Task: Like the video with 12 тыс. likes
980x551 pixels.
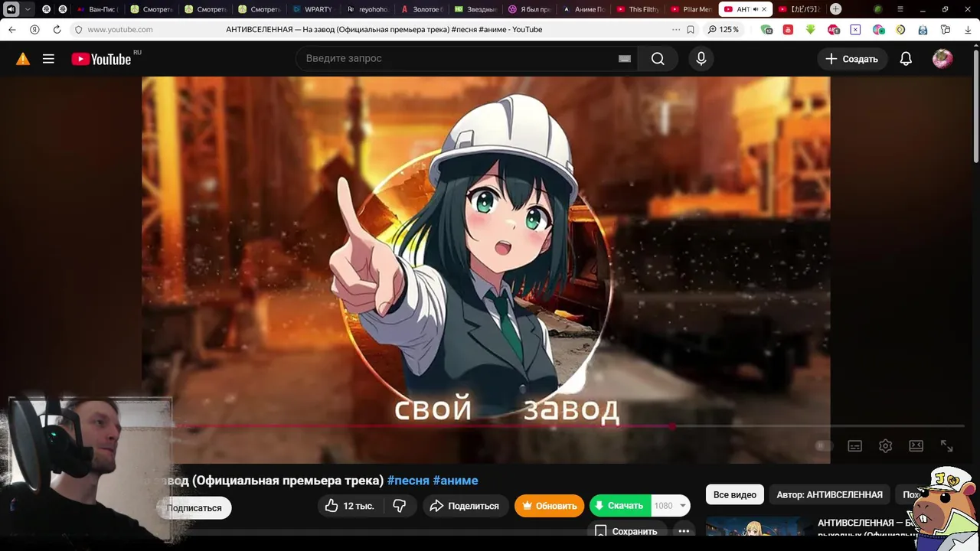Action: pos(349,506)
